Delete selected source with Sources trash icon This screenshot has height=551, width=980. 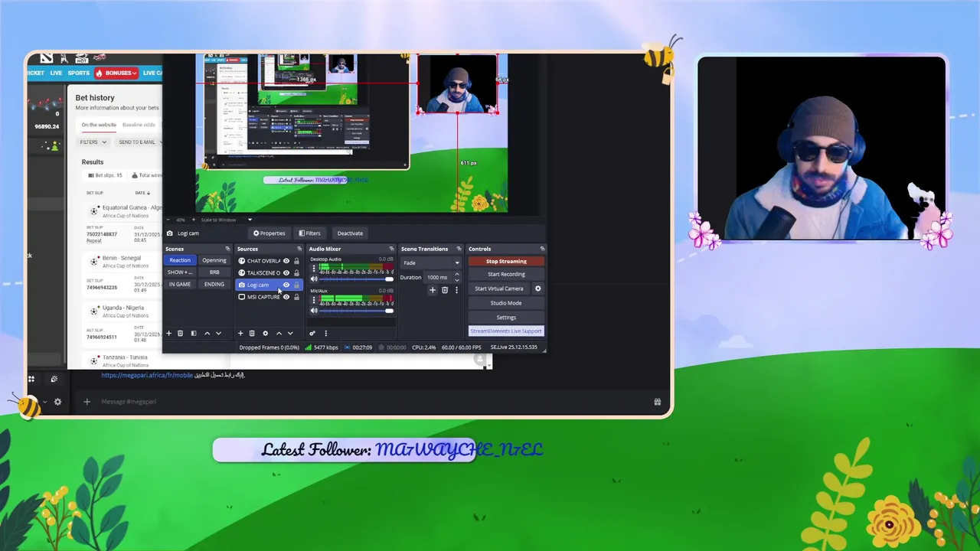[252, 333]
